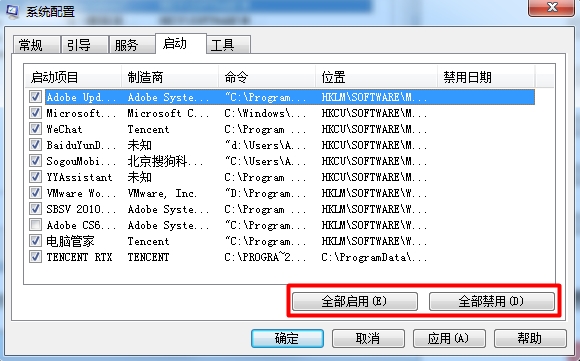This screenshot has height=361, width=580.
Task: Close the 系统配置 window
Action: click(x=552, y=7)
